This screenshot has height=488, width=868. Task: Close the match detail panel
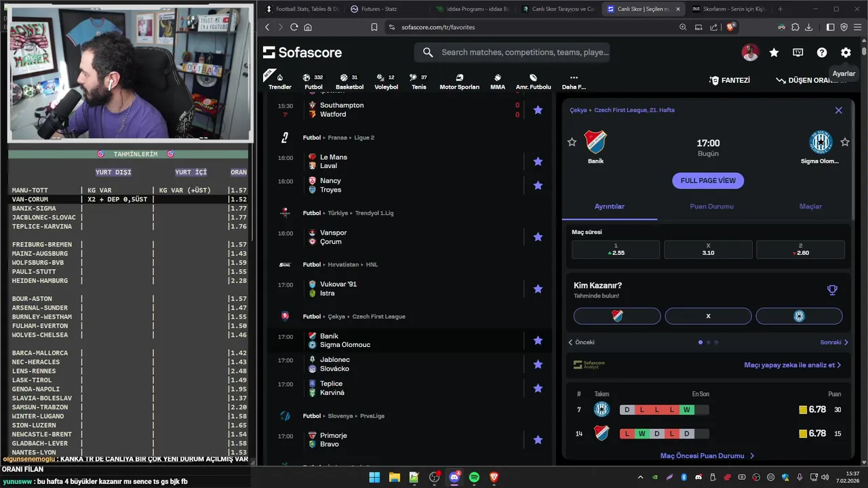pyautogui.click(x=838, y=110)
